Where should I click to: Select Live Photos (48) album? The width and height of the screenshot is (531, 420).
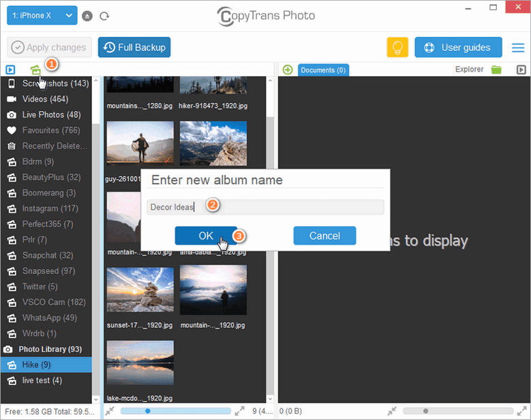coord(46,115)
